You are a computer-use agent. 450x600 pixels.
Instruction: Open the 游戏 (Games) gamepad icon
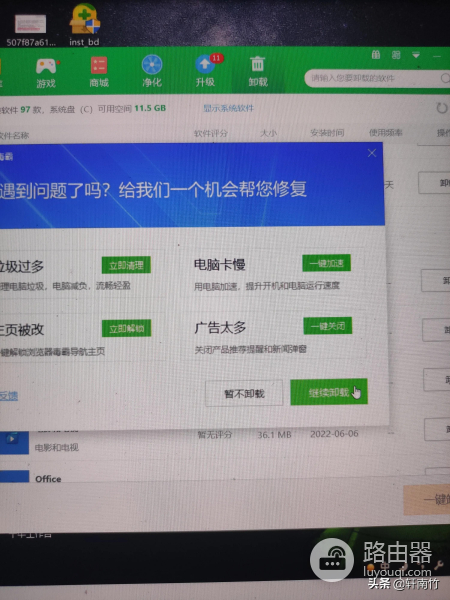pyautogui.click(x=46, y=73)
